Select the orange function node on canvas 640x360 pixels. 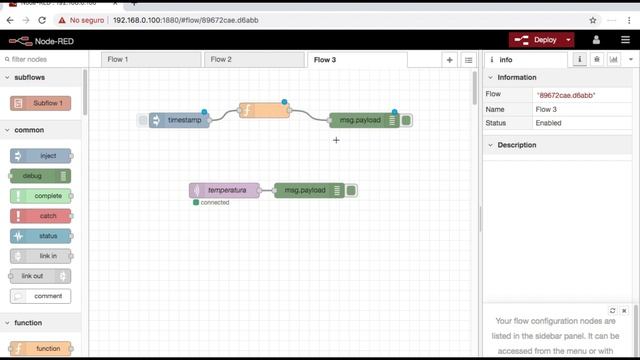[x=264, y=110]
